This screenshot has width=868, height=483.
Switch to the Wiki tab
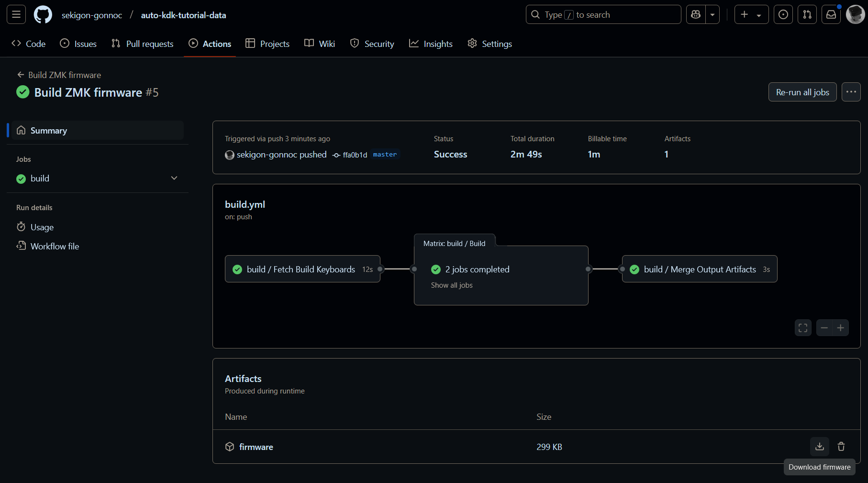pyautogui.click(x=320, y=44)
